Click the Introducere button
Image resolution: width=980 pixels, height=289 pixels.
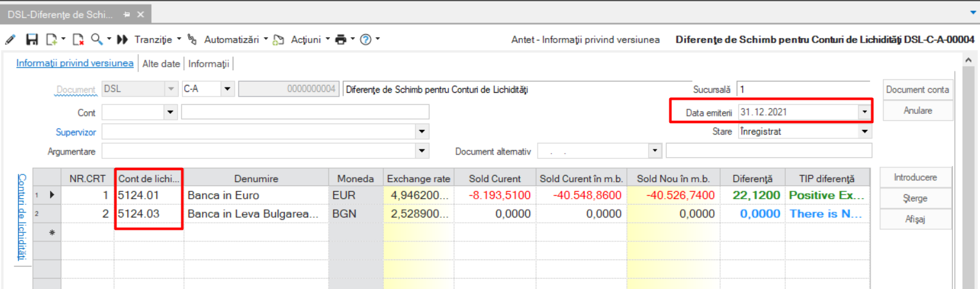[915, 178]
